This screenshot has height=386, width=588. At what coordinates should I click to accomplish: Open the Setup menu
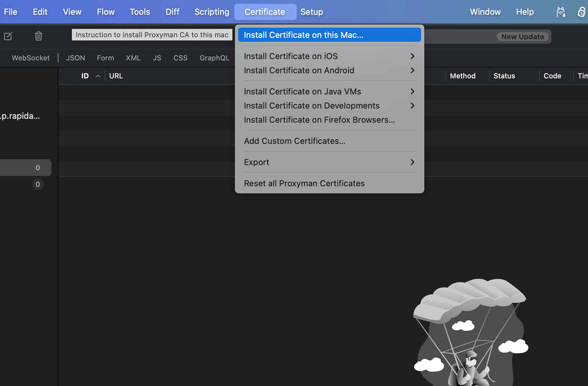click(x=312, y=12)
